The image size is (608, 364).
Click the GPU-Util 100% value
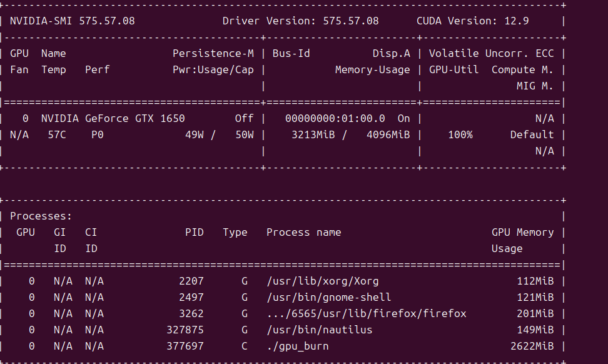coord(460,134)
